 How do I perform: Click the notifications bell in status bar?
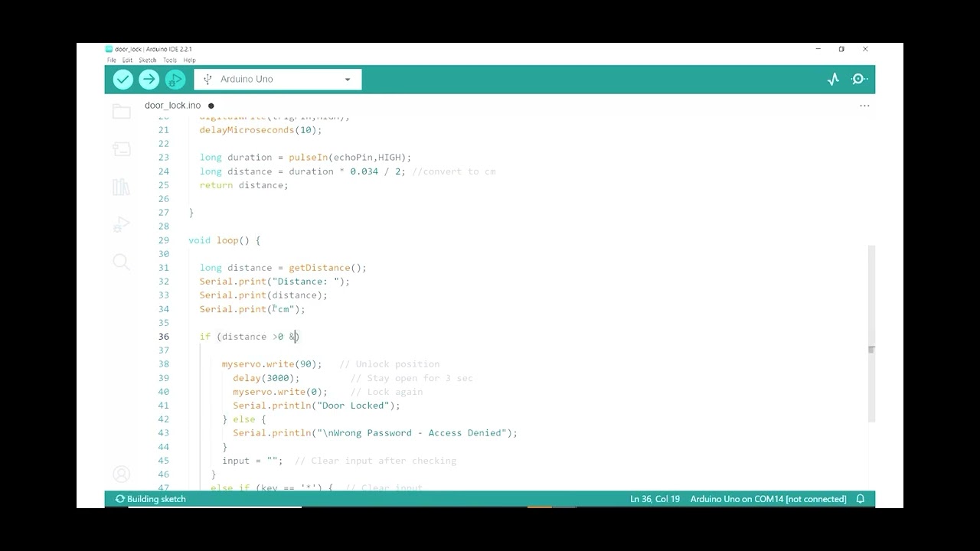[x=861, y=499]
